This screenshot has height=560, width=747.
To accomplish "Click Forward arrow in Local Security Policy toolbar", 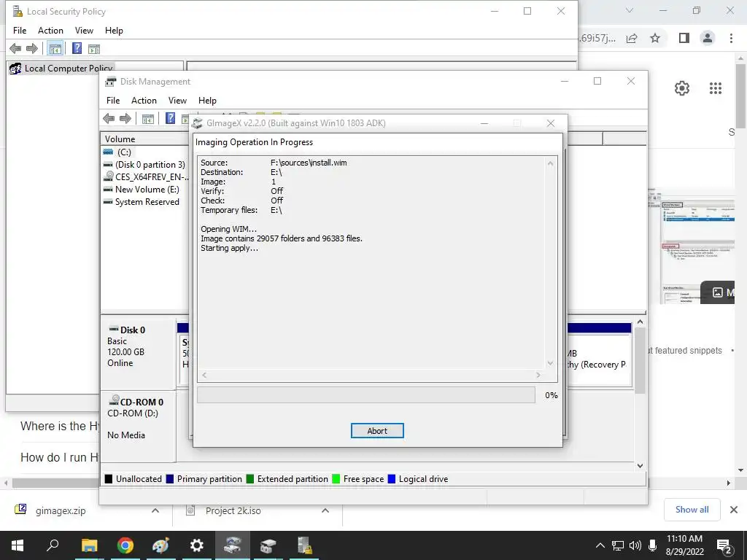I will [x=32, y=48].
